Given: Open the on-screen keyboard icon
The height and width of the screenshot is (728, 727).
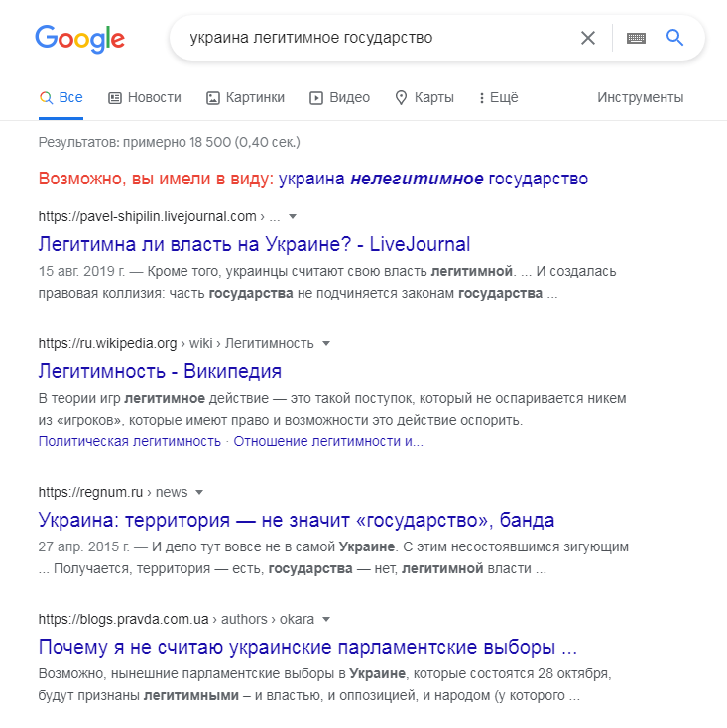Looking at the screenshot, I should point(636,38).
